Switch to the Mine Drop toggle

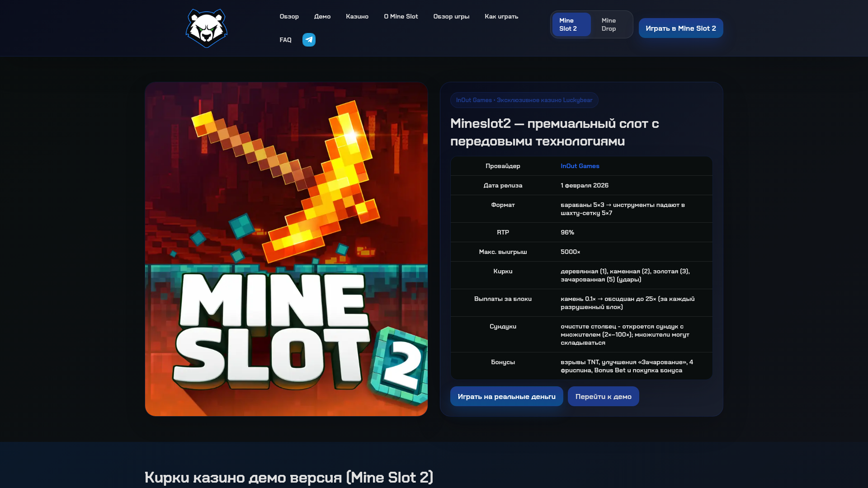pyautogui.click(x=612, y=24)
